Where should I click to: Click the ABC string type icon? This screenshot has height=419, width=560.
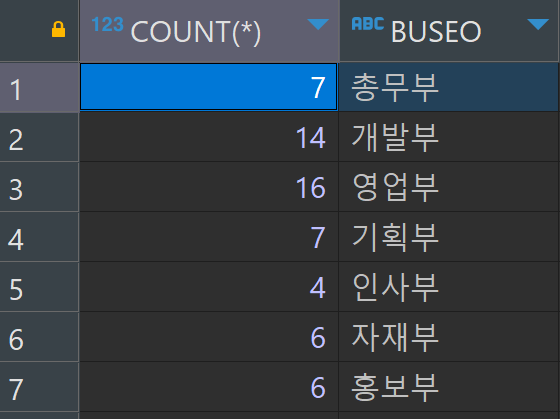(x=368, y=24)
